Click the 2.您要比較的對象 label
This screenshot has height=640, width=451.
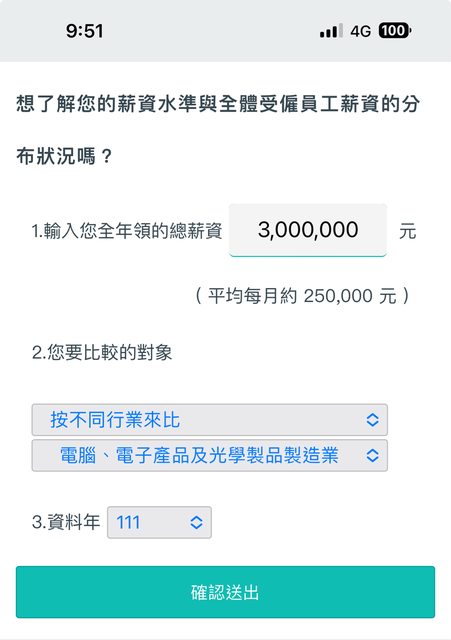[x=102, y=352]
